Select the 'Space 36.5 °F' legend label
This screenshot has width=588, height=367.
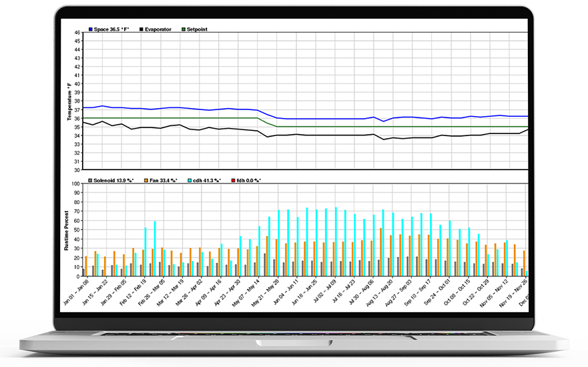coord(111,29)
